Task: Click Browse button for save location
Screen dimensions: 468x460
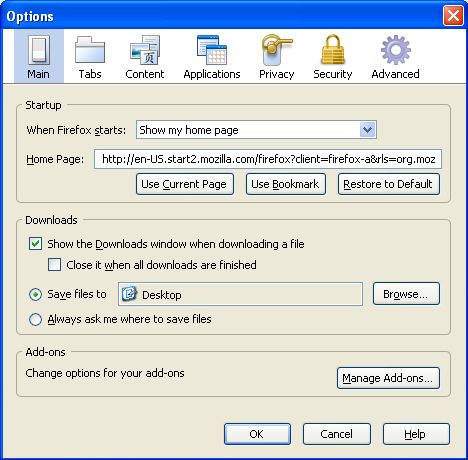Action: coord(406,294)
